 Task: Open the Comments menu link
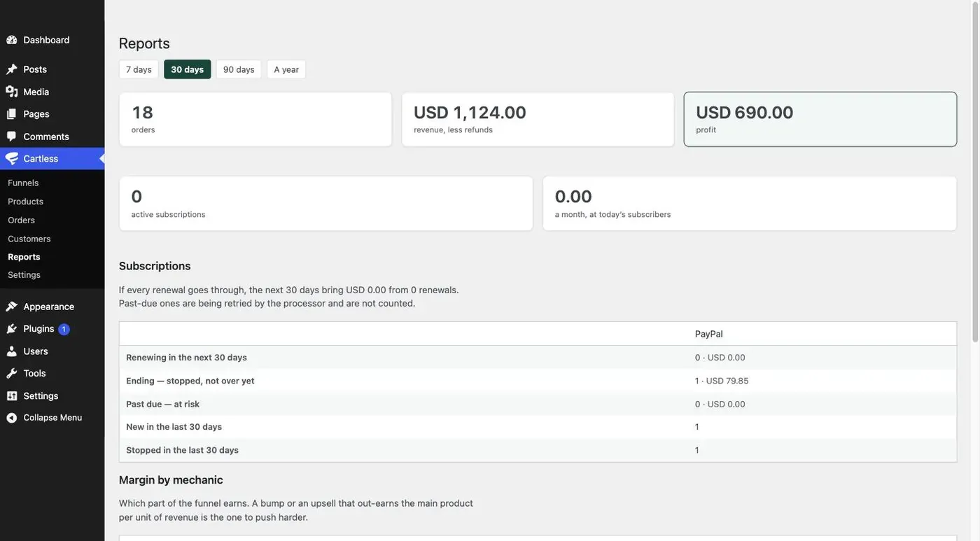[46, 136]
